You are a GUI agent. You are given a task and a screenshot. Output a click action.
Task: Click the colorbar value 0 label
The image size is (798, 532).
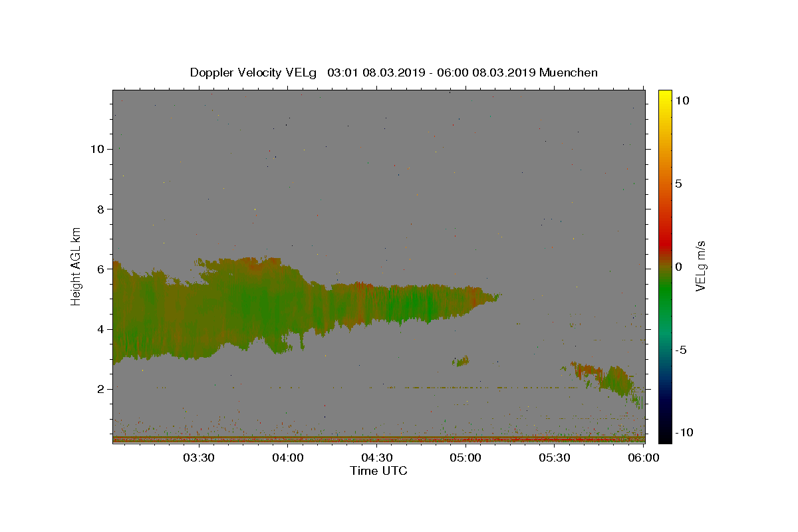click(x=679, y=267)
